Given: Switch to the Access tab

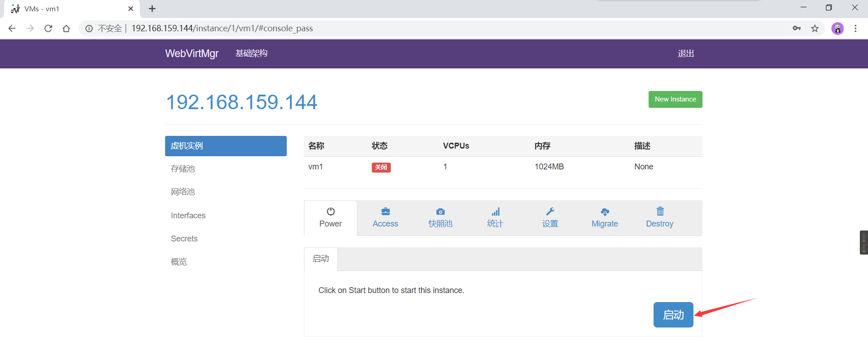Looking at the screenshot, I should click(x=385, y=218).
